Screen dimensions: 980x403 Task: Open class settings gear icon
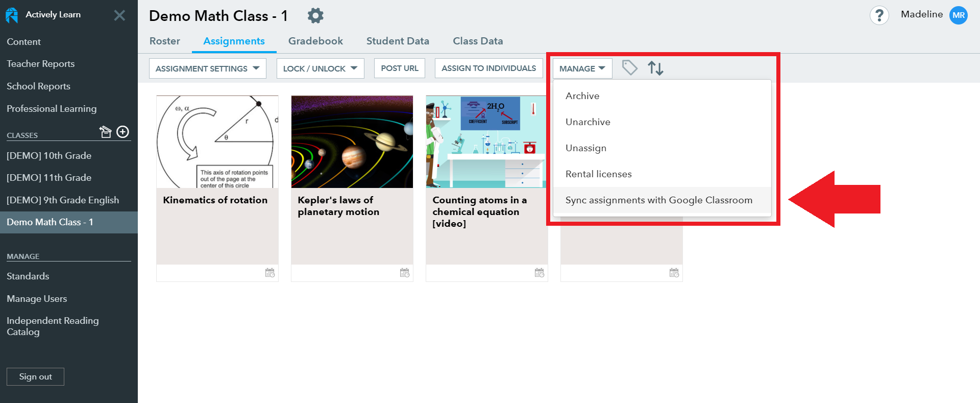click(315, 16)
